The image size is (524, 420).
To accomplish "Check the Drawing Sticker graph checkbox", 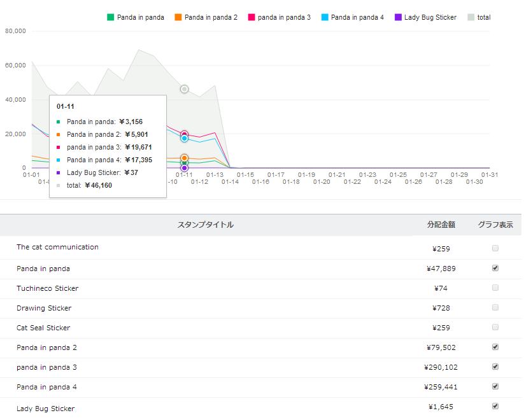I will click(x=495, y=307).
